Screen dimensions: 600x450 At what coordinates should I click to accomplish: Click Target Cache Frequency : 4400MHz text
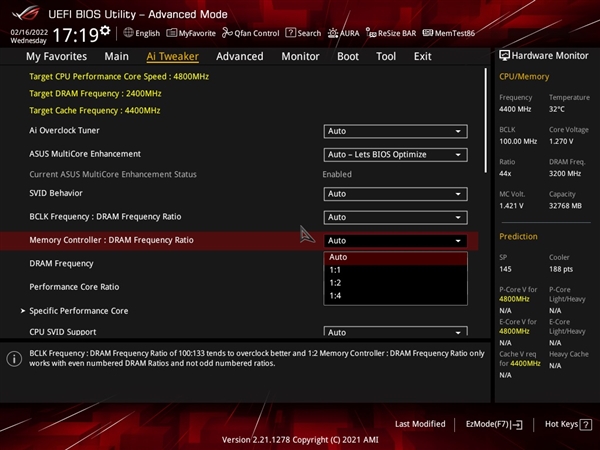point(95,111)
